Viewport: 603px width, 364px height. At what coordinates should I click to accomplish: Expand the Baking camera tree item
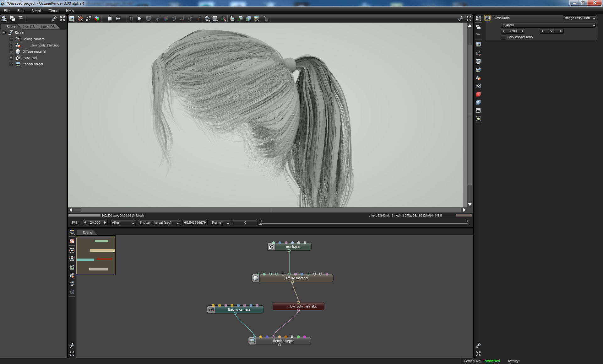[x=11, y=39]
